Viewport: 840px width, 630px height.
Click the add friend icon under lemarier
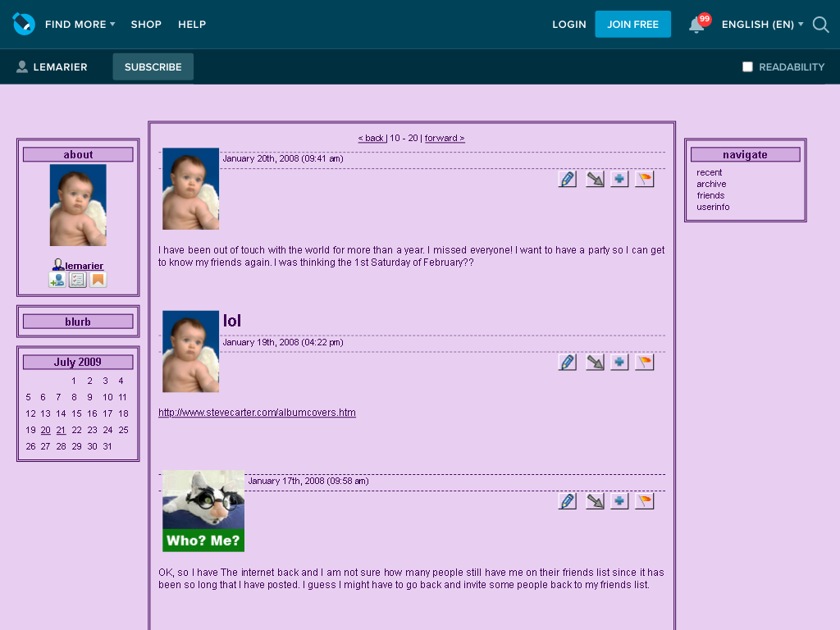57,280
